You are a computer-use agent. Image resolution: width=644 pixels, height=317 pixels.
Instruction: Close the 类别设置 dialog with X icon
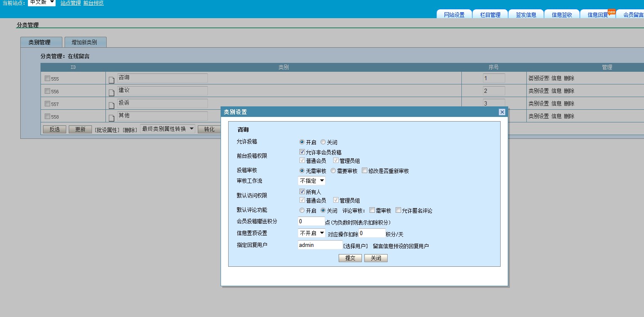502,112
